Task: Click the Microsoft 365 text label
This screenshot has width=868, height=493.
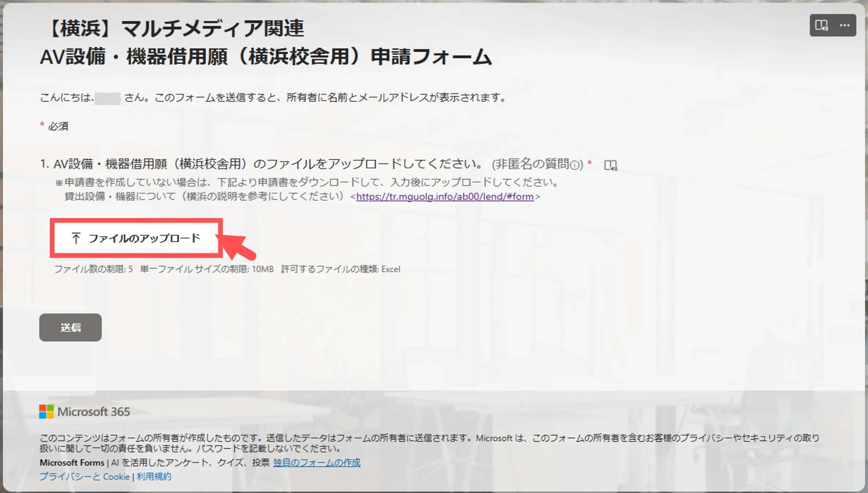Action: 94,412
